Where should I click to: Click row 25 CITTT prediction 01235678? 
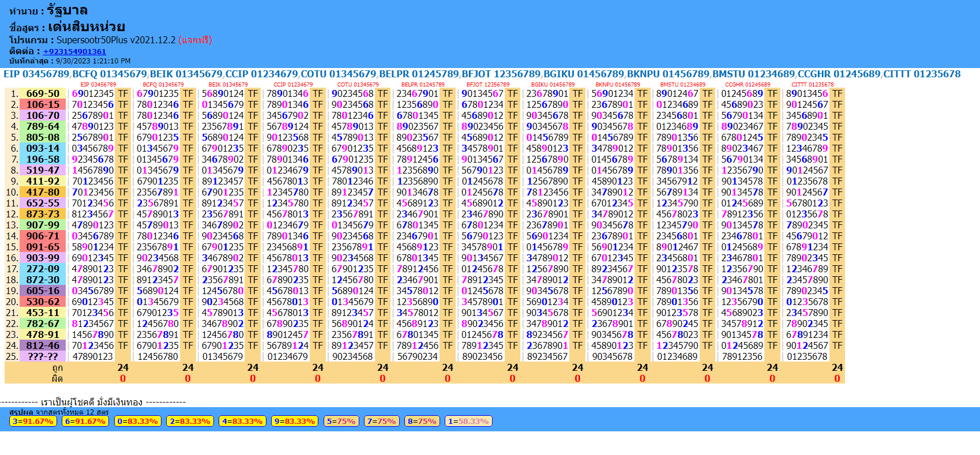807,356
